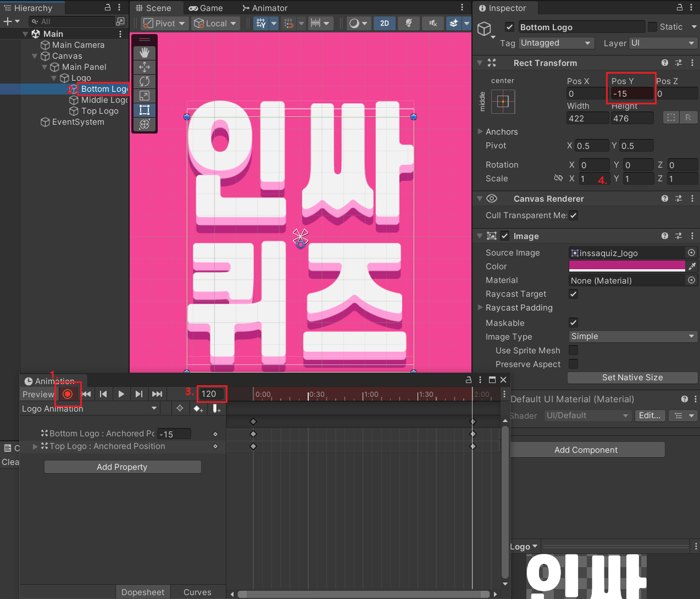Click the Add event icon

click(216, 408)
